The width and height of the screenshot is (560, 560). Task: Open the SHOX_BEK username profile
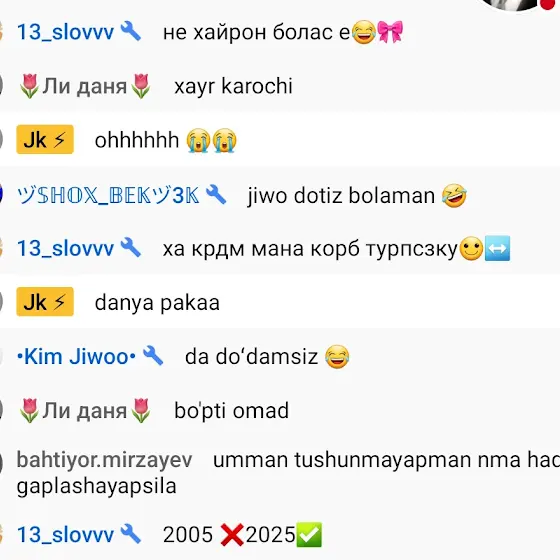[108, 195]
